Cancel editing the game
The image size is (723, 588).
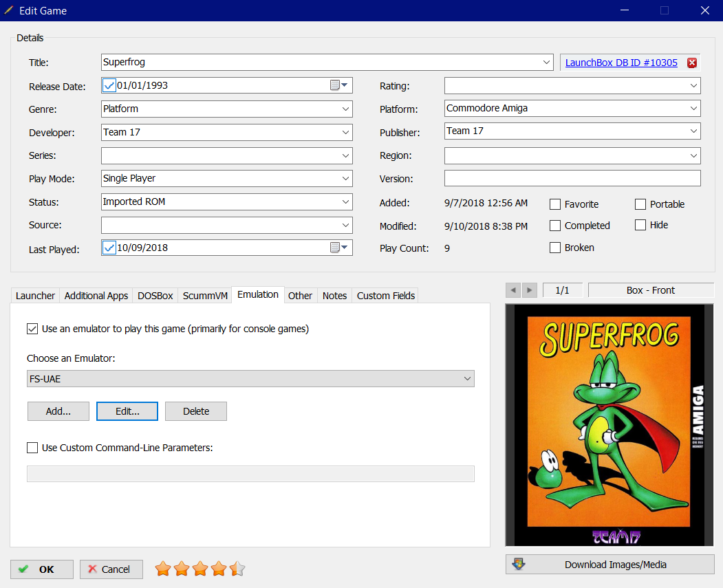click(111, 569)
